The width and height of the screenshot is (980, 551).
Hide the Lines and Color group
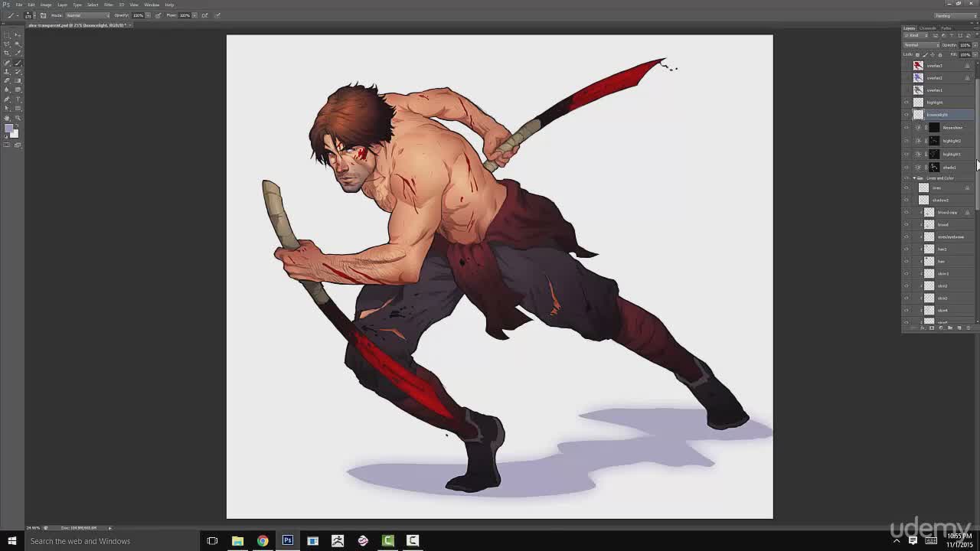coord(906,178)
